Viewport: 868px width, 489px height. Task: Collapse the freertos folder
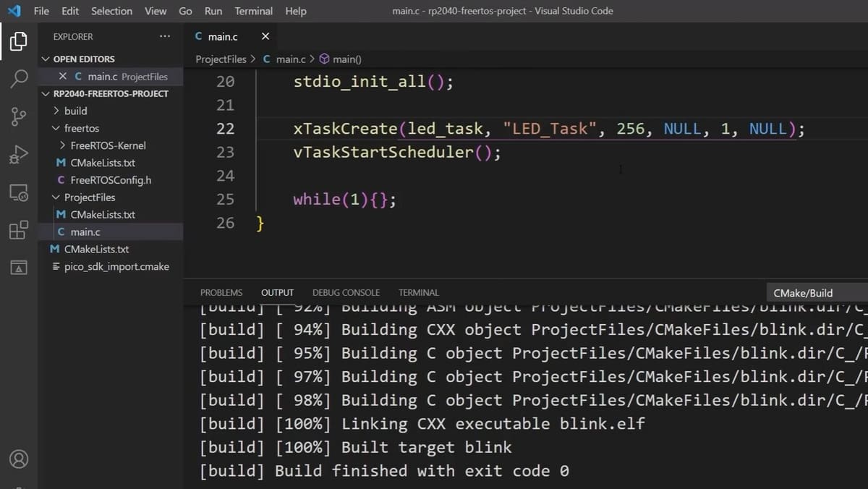pyautogui.click(x=56, y=128)
